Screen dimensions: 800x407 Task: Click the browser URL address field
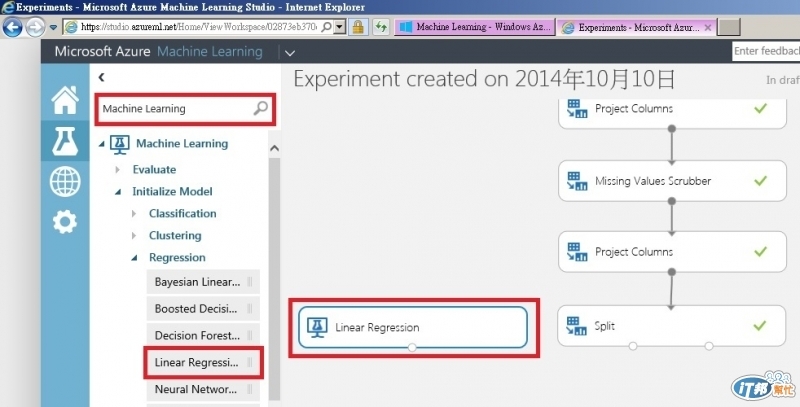point(198,27)
